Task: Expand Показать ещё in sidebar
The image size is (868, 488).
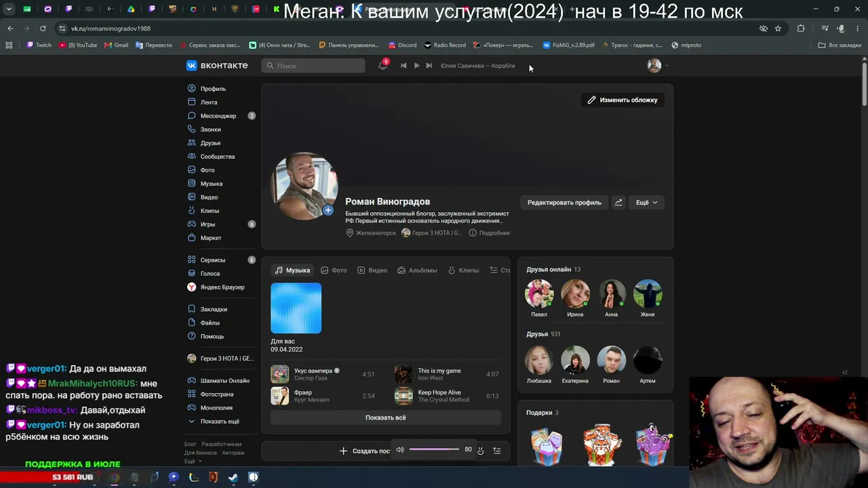Action: (220, 422)
